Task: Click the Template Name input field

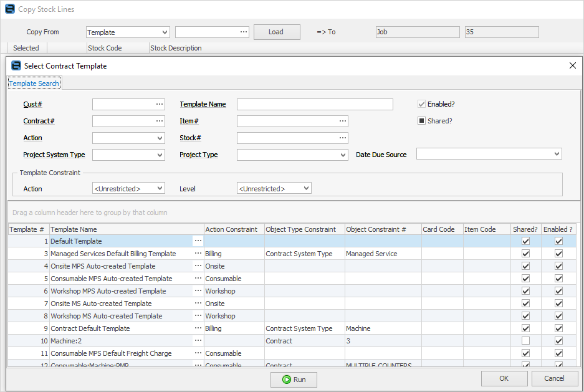Action: (315, 104)
